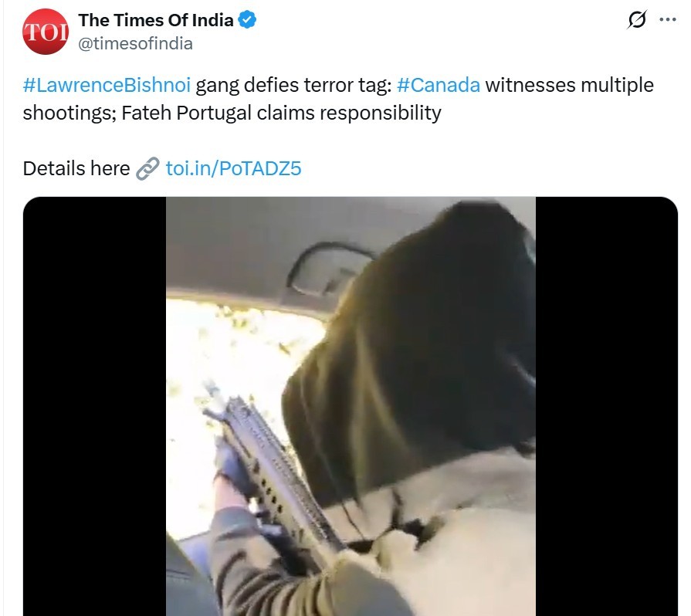Click the 'Details here' text
This screenshot has width=691, height=616.
[x=76, y=168]
